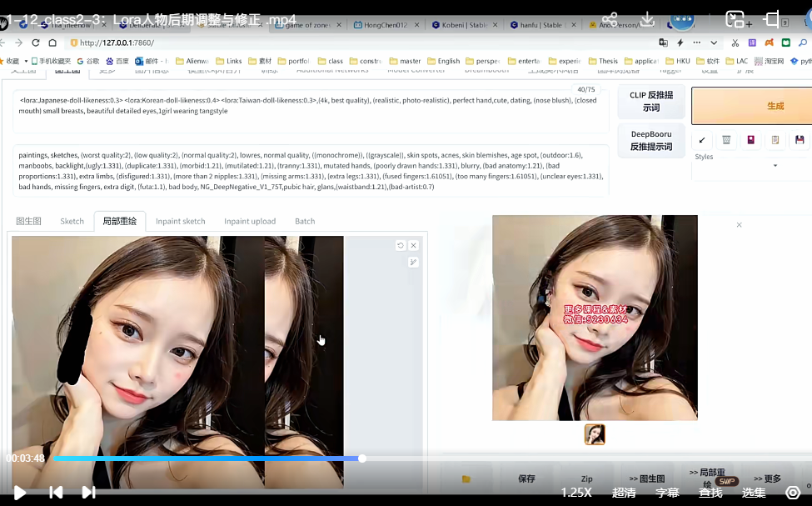Image resolution: width=812 pixels, height=506 pixels.
Task: Switch to the Sketch tab
Action: (x=72, y=221)
